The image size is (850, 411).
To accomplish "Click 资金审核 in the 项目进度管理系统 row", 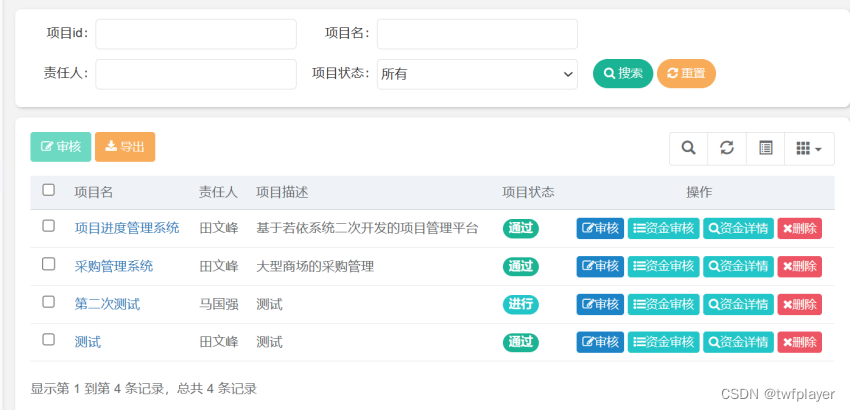I will coord(664,228).
